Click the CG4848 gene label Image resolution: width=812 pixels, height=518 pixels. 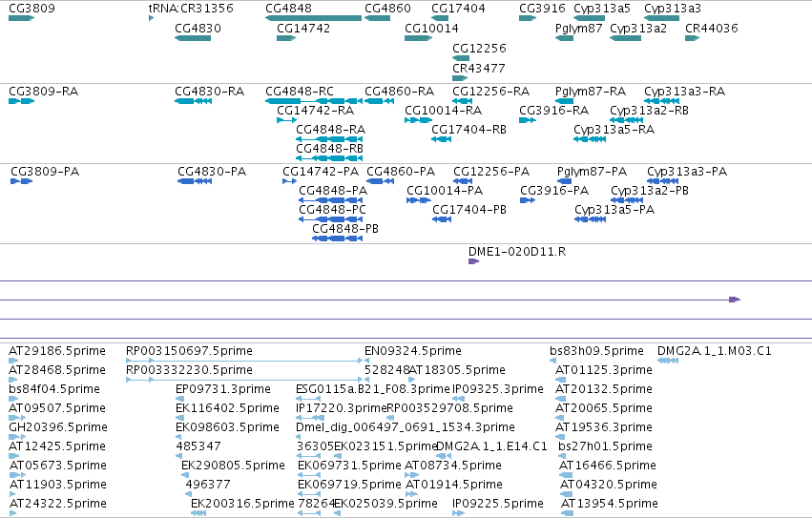[288, 9]
